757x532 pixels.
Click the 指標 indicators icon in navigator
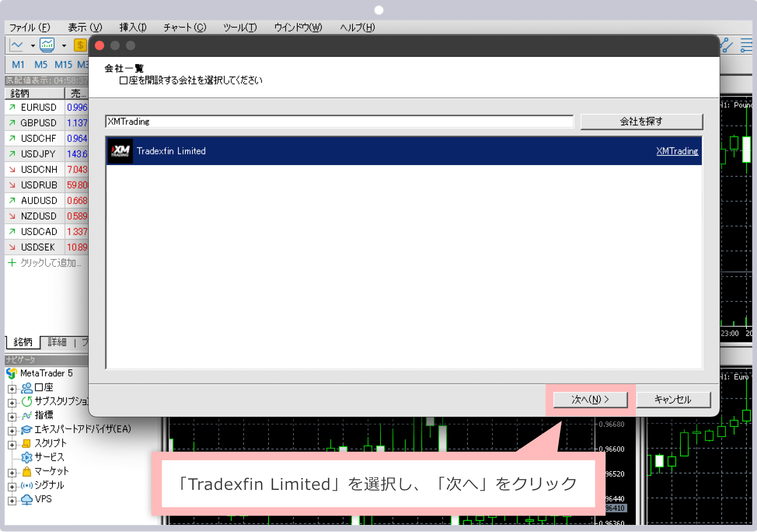(x=26, y=415)
